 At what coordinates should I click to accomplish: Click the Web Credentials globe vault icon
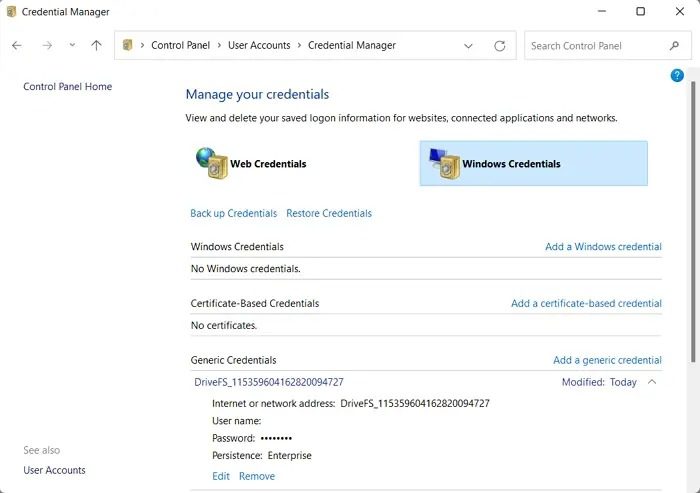click(212, 163)
